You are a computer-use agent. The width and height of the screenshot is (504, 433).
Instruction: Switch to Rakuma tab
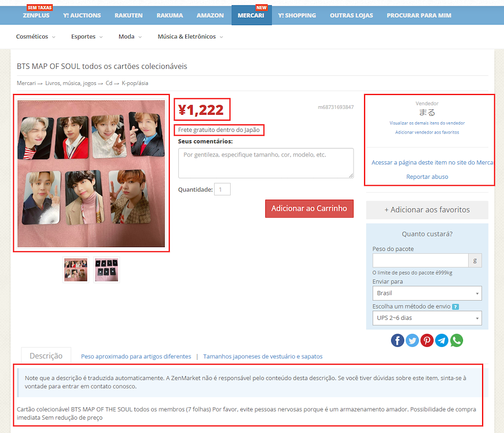(x=170, y=15)
